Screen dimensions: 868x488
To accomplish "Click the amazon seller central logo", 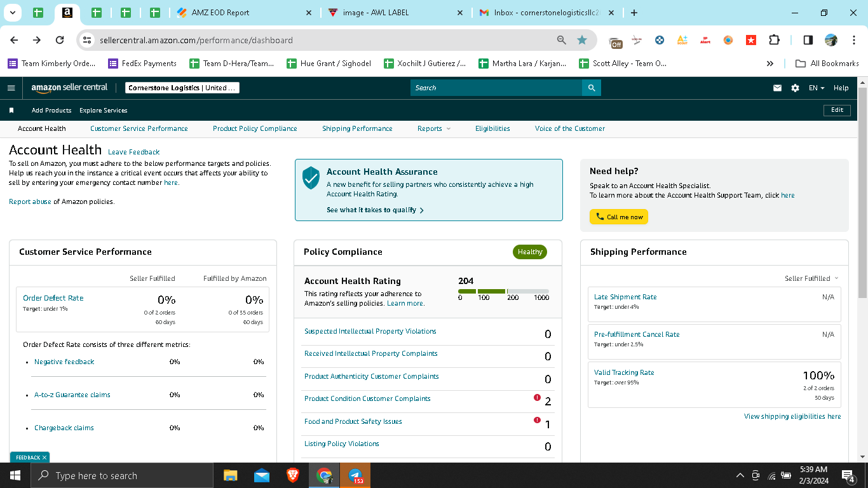I will [x=69, y=88].
